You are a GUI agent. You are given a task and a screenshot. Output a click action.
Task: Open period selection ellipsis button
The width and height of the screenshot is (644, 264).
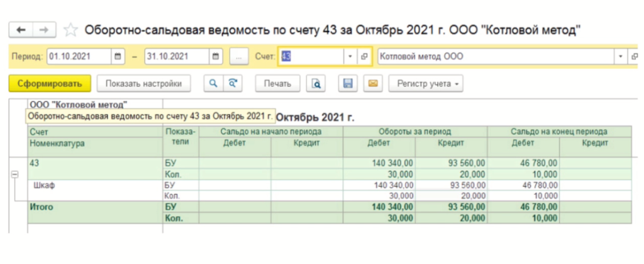238,56
